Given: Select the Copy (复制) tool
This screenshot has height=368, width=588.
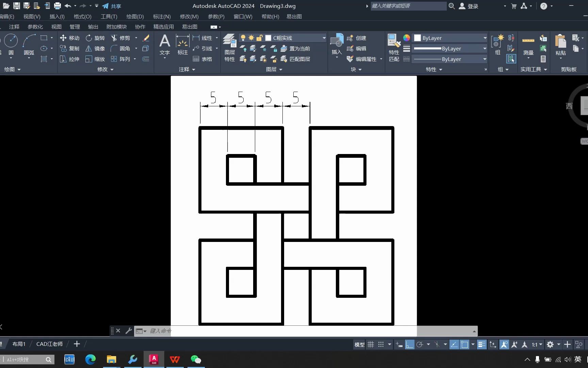Looking at the screenshot, I should point(69,48).
